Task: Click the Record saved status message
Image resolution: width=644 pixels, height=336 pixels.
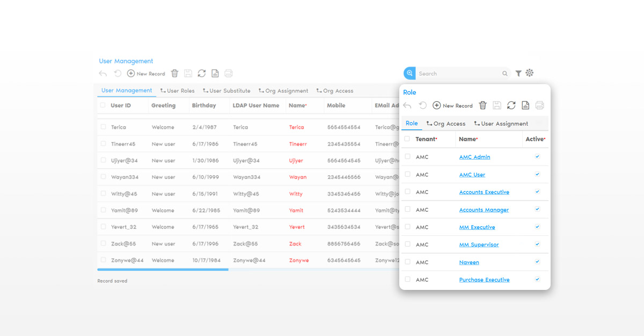Action: point(112,281)
